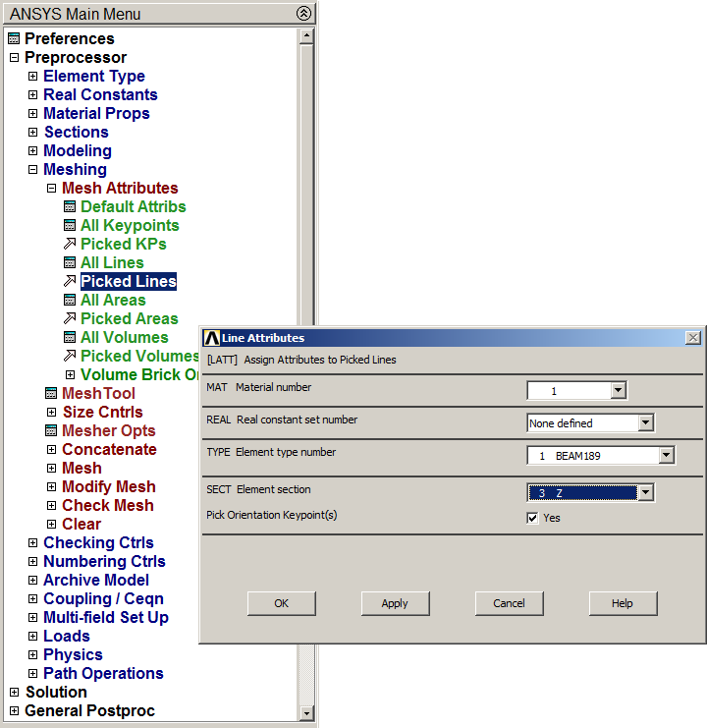Click the Picked Areas arrow icon
This screenshot has width=707, height=728.
(70, 319)
